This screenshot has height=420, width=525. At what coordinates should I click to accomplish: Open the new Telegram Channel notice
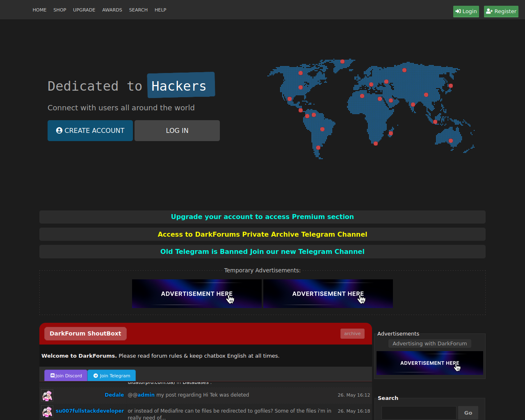click(262, 251)
